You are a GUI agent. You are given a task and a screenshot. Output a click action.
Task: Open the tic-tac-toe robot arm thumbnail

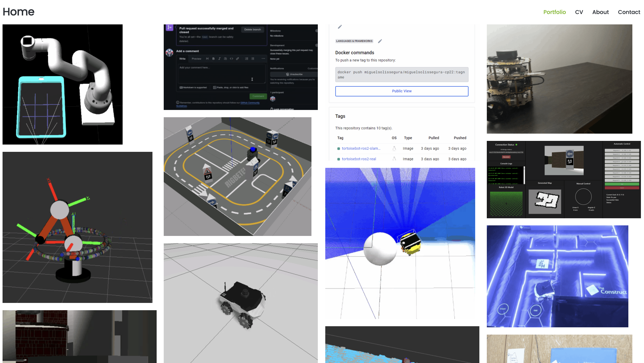pos(63,84)
